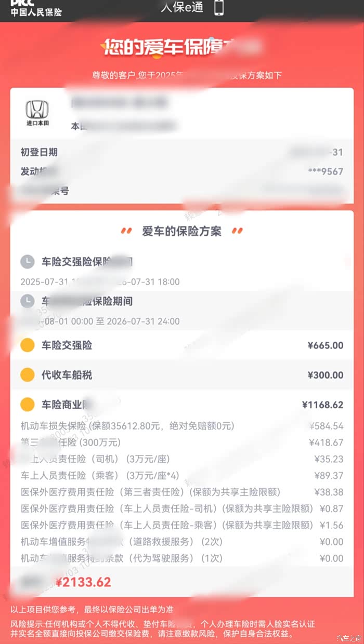Click the 人保e通 title text
The height and width of the screenshot is (644, 364).
tap(182, 7)
